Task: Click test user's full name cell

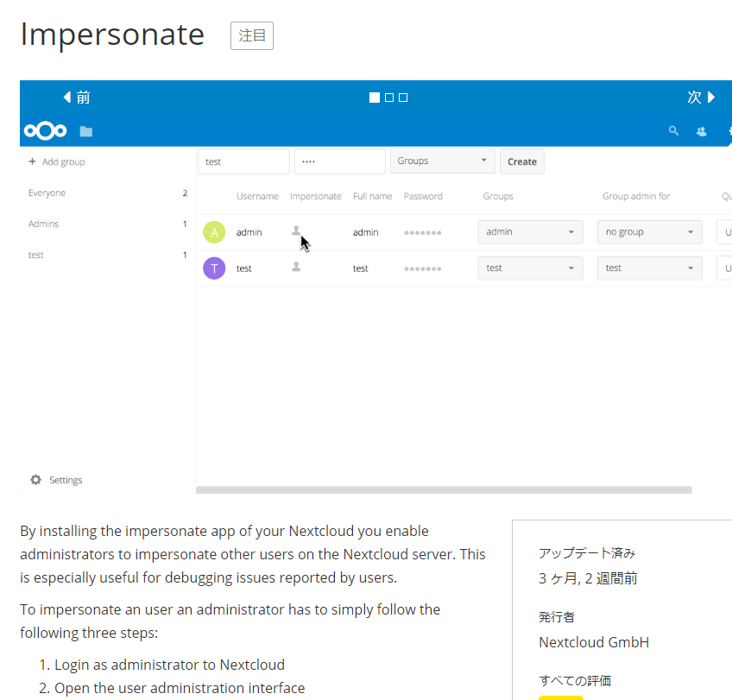Action: [361, 268]
